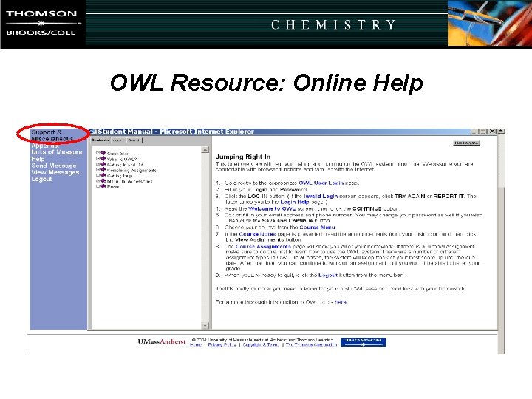
Task: Follow the Course Menu link
Action: point(317,228)
